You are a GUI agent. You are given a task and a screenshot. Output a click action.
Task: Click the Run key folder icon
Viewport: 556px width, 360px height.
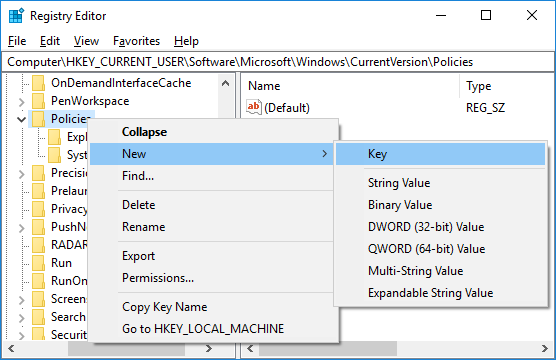point(38,263)
